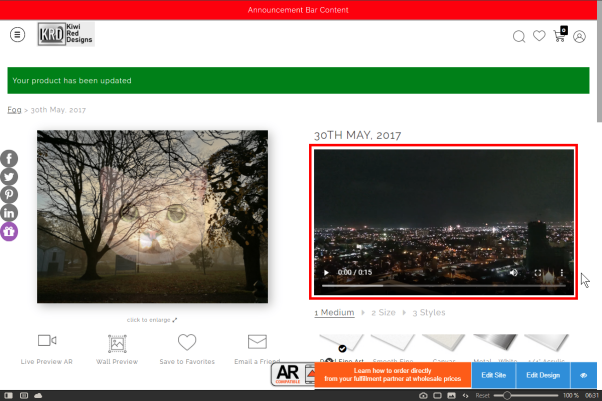This screenshot has width=602, height=401.
Task: Click the search magnifier icon
Action: pyautogui.click(x=519, y=36)
